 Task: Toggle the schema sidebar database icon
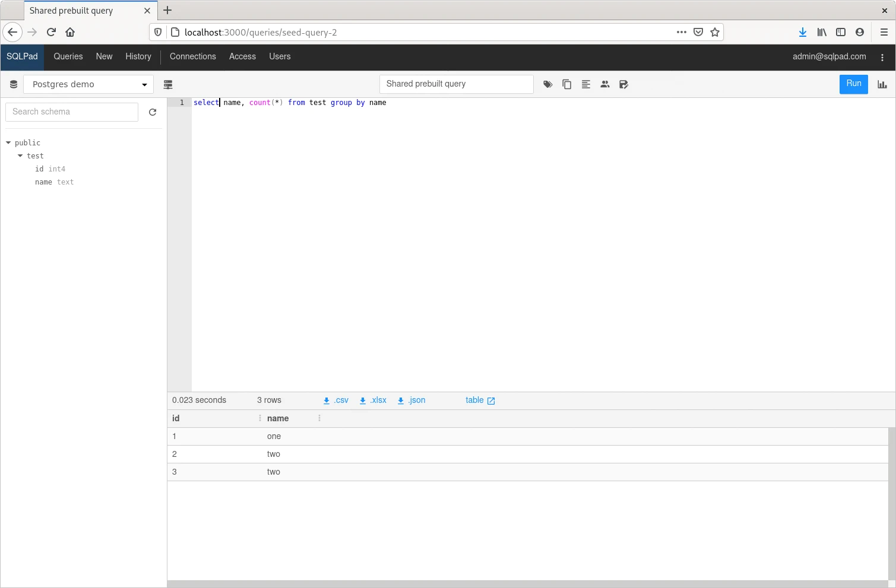tap(14, 84)
